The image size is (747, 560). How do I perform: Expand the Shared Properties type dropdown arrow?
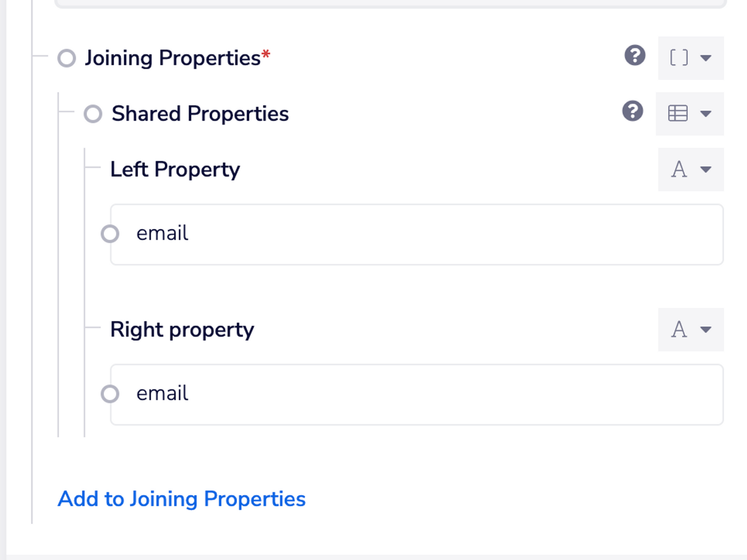(x=706, y=114)
